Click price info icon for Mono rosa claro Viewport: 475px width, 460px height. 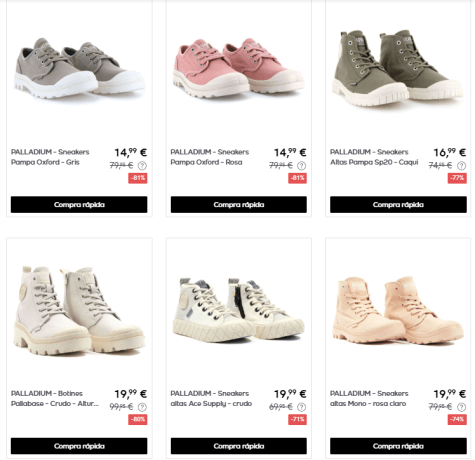coord(461,407)
